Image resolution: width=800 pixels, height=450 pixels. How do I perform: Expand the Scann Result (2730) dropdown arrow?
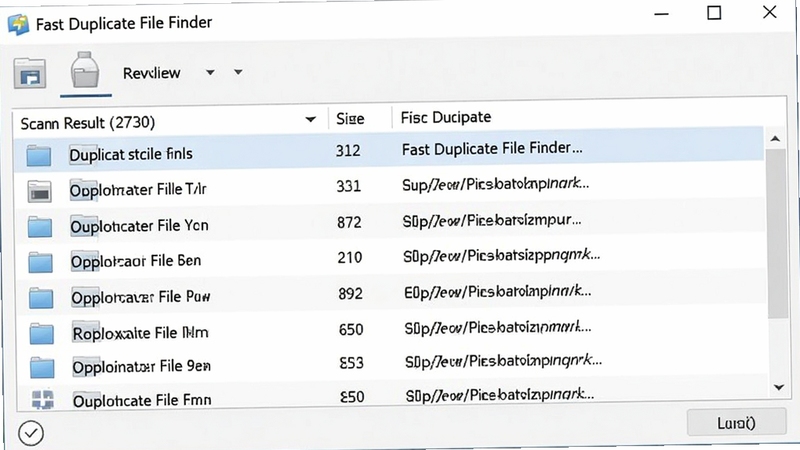[310, 119]
